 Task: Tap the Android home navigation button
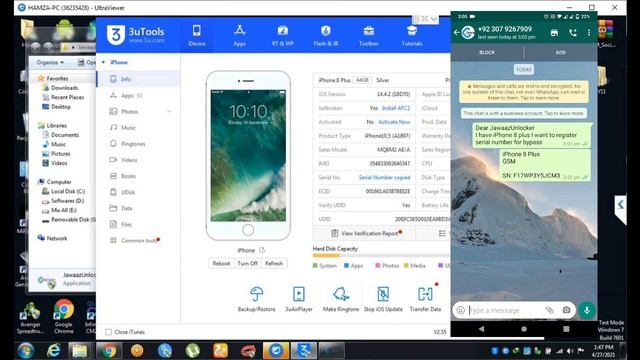pyautogui.click(x=524, y=329)
